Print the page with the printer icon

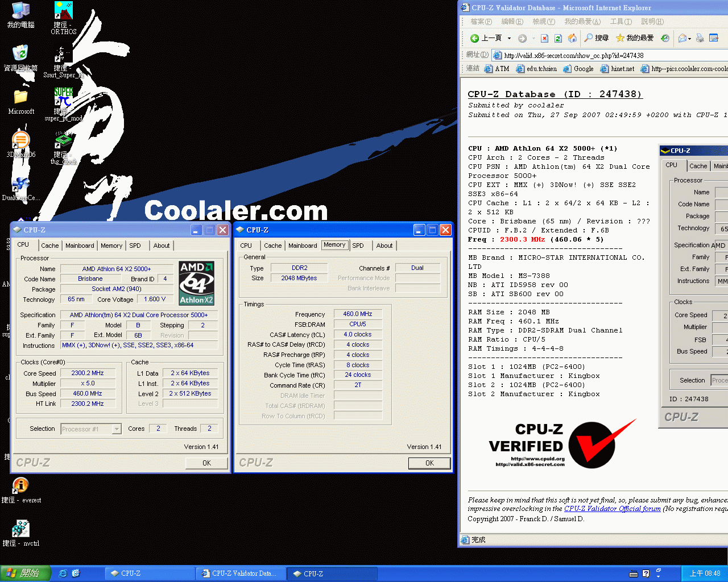coord(700,38)
